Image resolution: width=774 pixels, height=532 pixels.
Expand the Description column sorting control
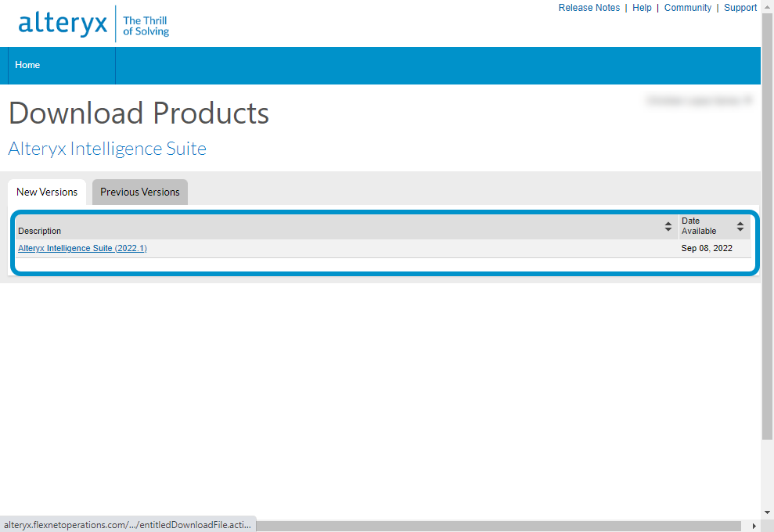[668, 226]
